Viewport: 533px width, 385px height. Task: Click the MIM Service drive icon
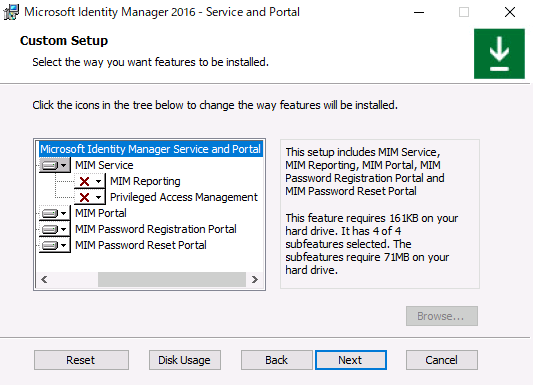[50, 165]
